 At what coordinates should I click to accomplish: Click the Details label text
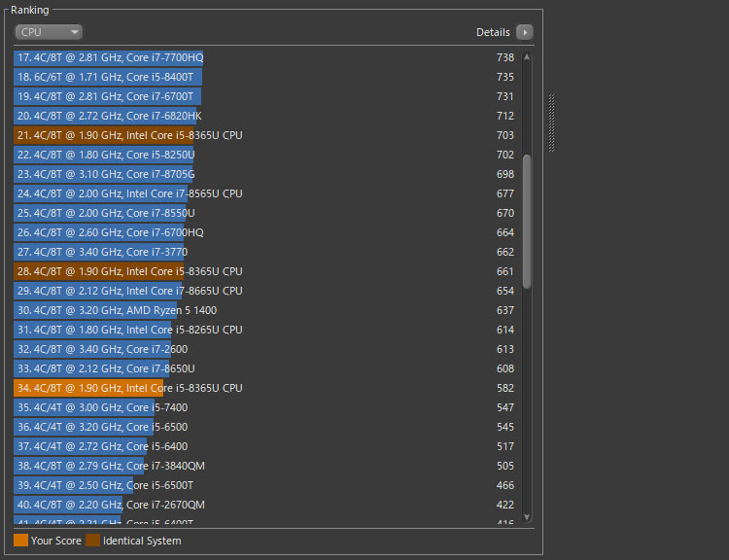(x=493, y=32)
